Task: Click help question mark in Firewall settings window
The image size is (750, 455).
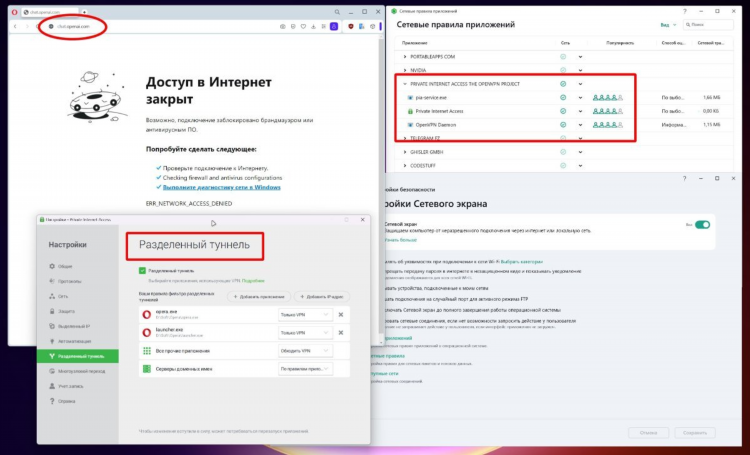Action: pyautogui.click(x=684, y=178)
